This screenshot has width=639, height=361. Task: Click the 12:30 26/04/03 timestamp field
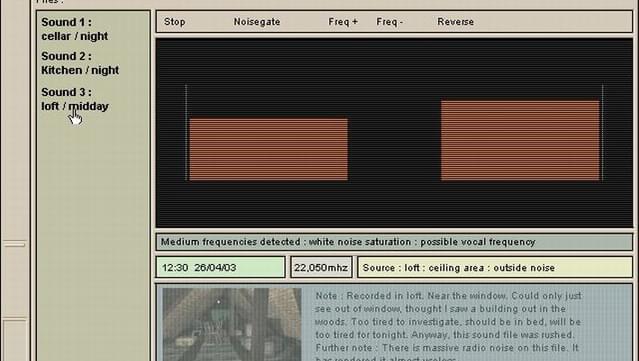(x=220, y=267)
